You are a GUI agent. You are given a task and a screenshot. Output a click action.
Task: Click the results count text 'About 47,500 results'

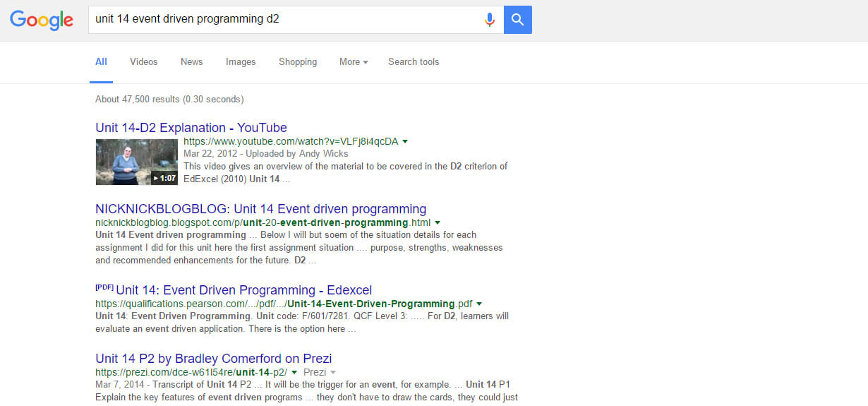(138, 99)
